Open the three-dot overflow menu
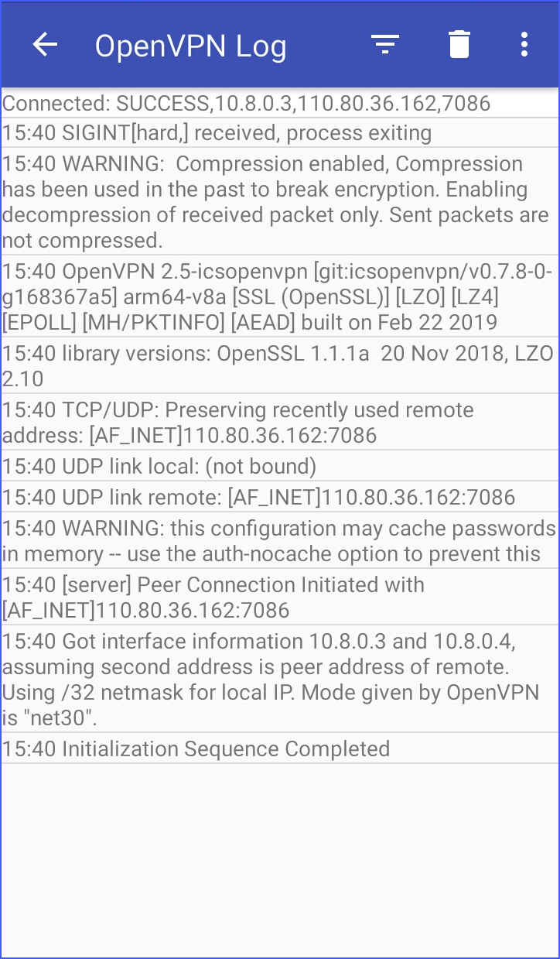560x959 pixels. [524, 45]
